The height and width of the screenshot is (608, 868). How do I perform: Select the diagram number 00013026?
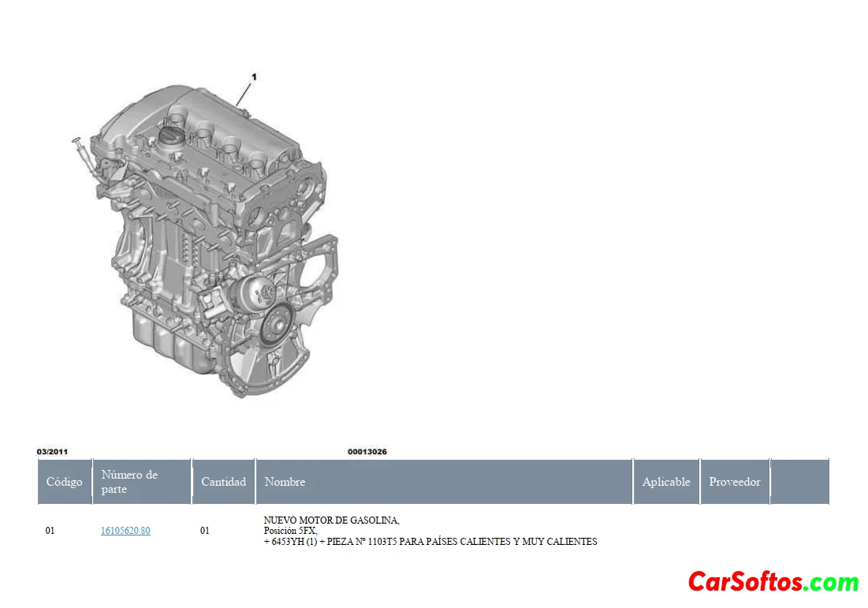(x=367, y=452)
